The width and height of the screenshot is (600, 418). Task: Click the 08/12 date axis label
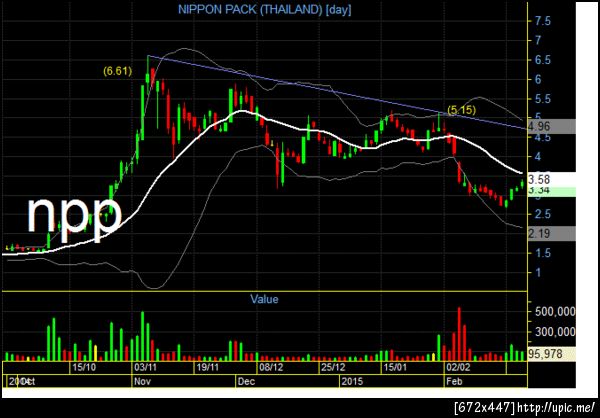click(271, 368)
